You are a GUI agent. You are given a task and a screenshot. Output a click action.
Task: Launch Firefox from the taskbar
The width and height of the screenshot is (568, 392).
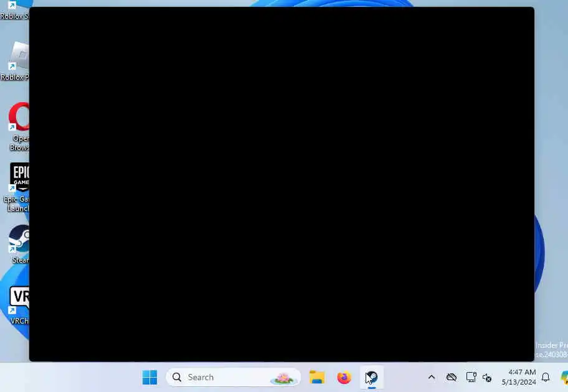pyautogui.click(x=344, y=378)
